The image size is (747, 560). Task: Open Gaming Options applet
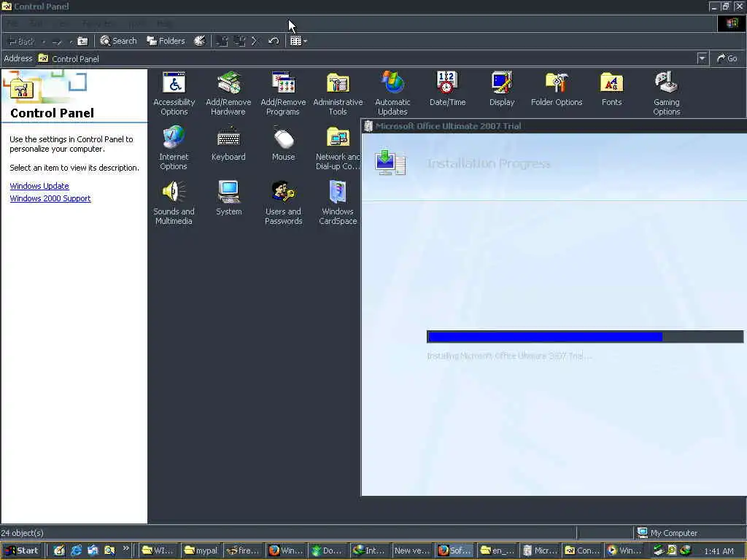click(667, 93)
